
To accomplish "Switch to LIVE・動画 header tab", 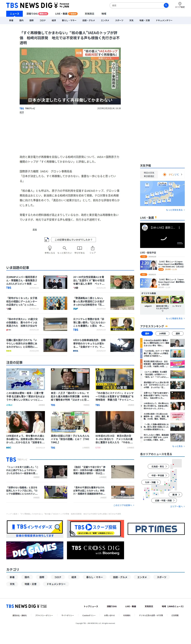I will pyautogui.click(x=66, y=14).
